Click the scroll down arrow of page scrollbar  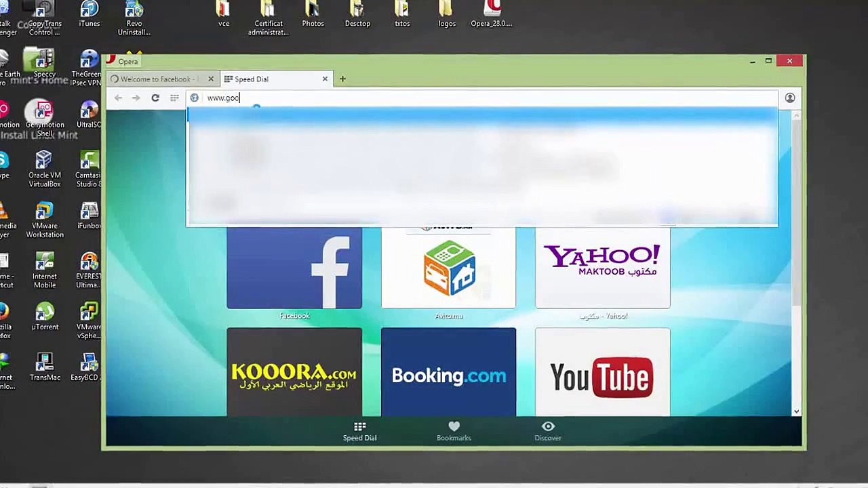796,411
